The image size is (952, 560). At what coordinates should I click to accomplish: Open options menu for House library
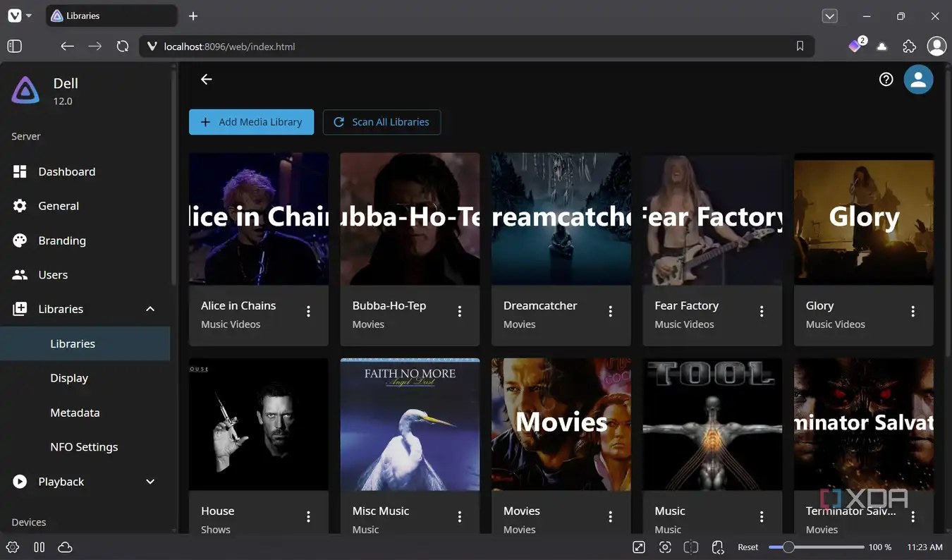point(308,516)
